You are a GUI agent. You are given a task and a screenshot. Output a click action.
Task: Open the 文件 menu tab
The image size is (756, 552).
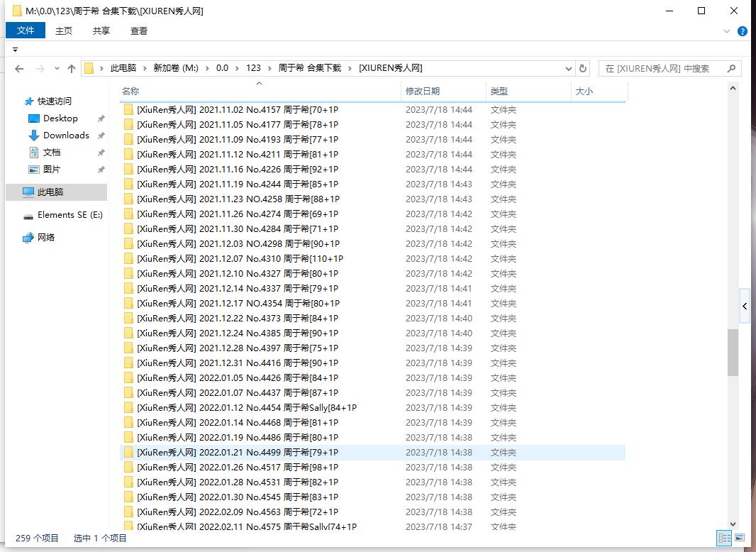[26, 31]
